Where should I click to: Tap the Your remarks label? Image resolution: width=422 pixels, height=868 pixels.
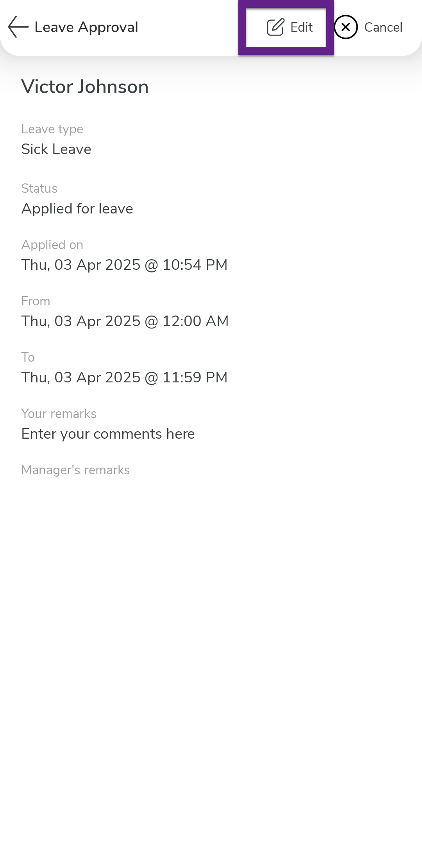pos(59,414)
